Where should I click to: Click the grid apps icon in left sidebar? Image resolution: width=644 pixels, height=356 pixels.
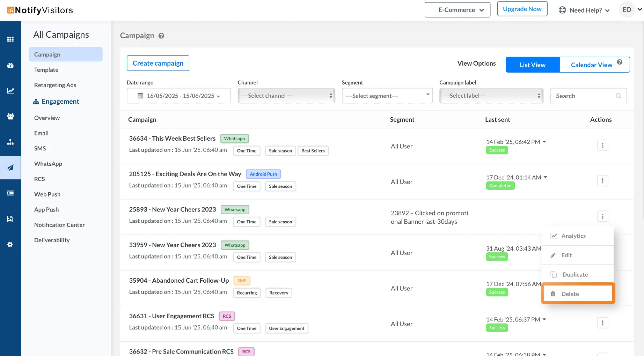[10, 39]
